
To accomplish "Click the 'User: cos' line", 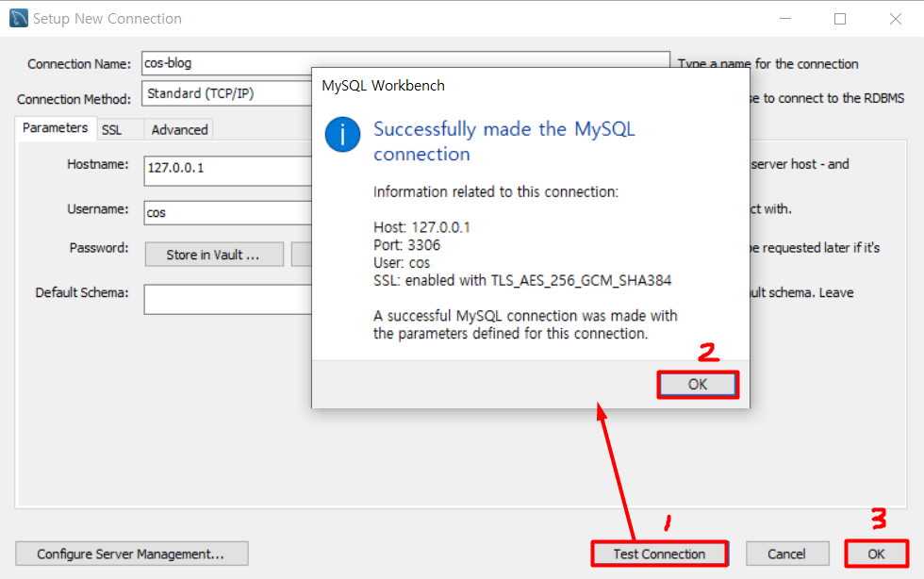I will [x=402, y=262].
